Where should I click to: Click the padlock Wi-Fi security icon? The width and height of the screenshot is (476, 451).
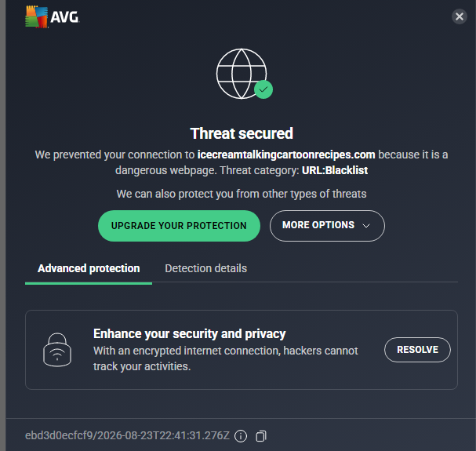[x=57, y=350]
